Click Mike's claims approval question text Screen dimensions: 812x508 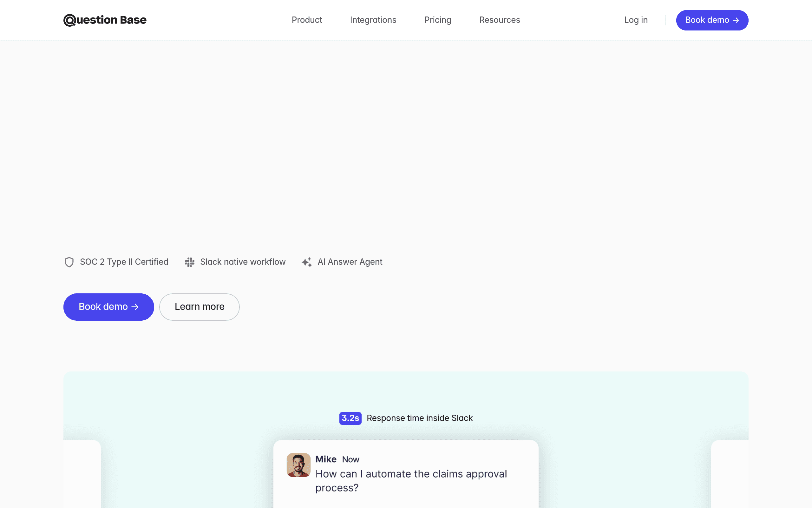click(411, 481)
